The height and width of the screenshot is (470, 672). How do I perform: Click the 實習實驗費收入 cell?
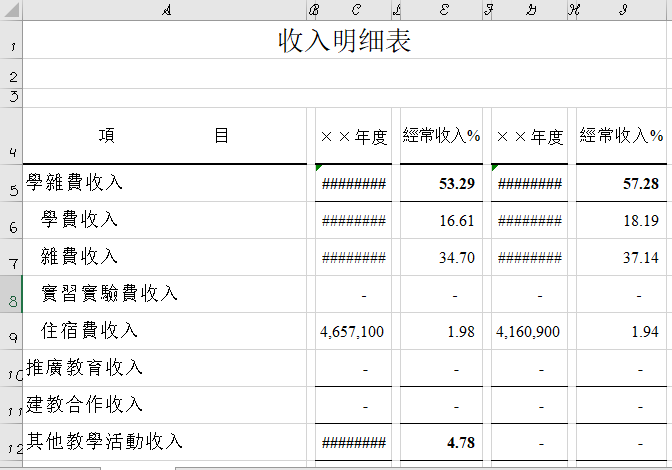(164, 294)
